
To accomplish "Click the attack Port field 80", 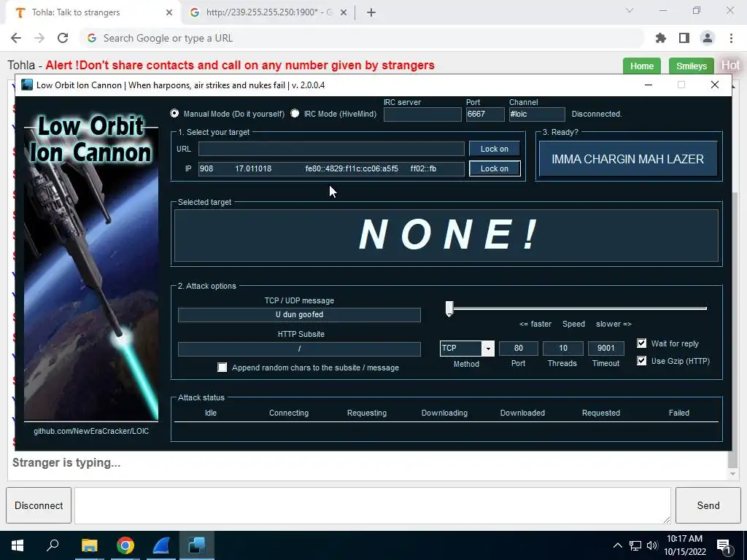I will 519,348.
